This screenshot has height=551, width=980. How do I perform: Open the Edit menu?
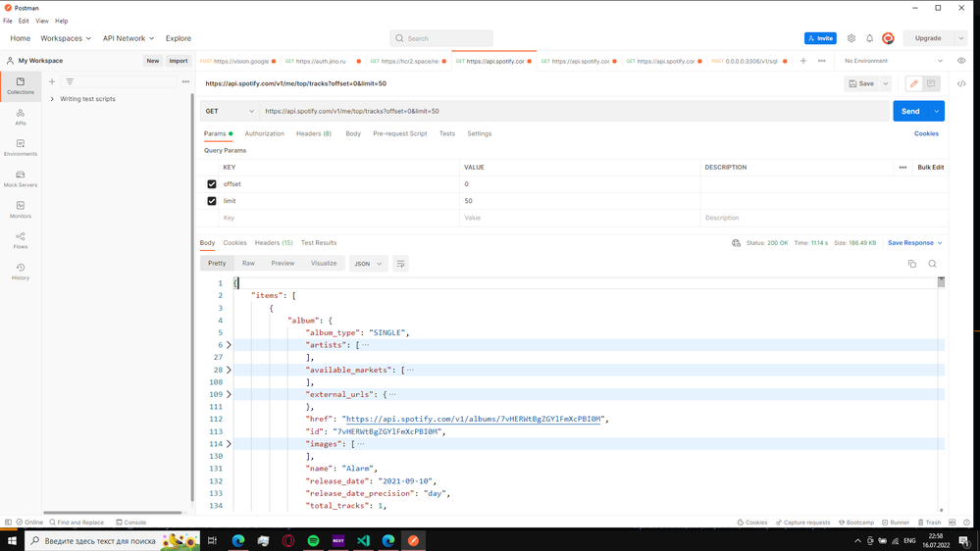click(24, 21)
